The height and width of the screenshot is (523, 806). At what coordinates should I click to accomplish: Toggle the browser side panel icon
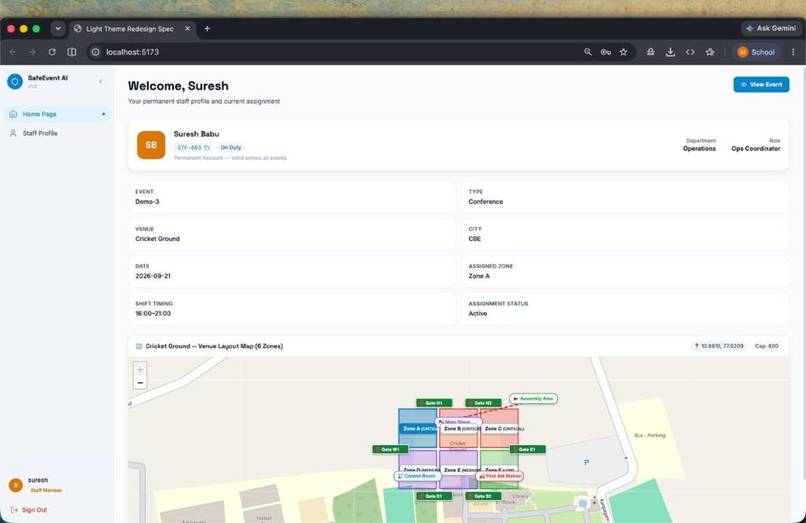coord(71,52)
